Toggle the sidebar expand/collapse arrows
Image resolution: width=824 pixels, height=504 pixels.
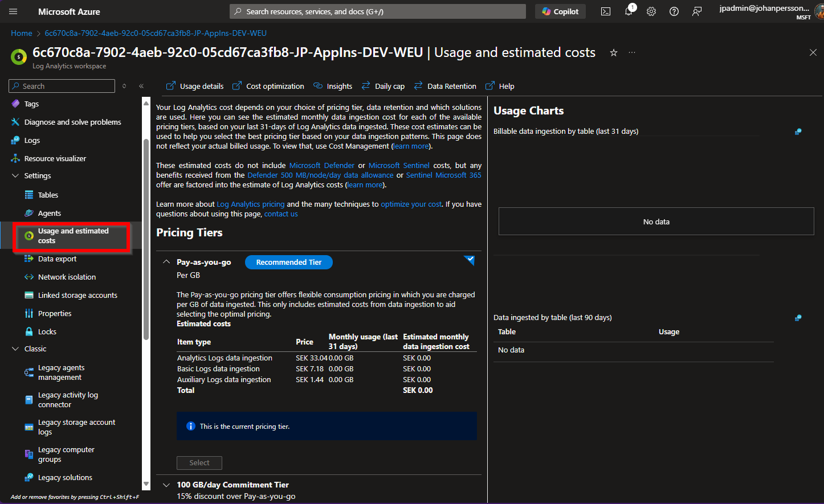tap(124, 86)
